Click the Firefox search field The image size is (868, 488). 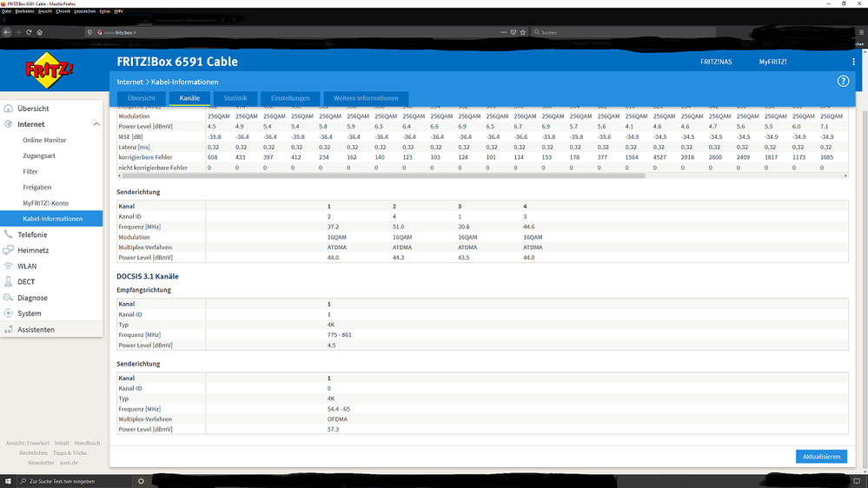[624, 33]
